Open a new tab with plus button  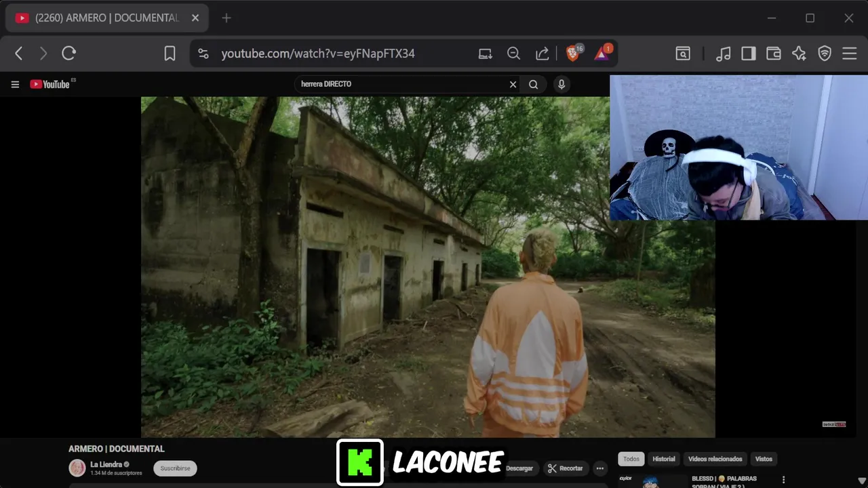[226, 18]
